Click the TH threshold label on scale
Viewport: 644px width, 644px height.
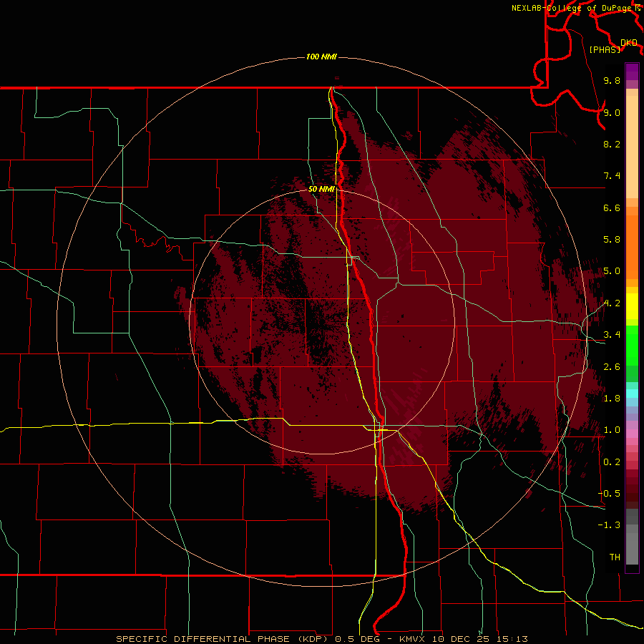click(x=615, y=557)
